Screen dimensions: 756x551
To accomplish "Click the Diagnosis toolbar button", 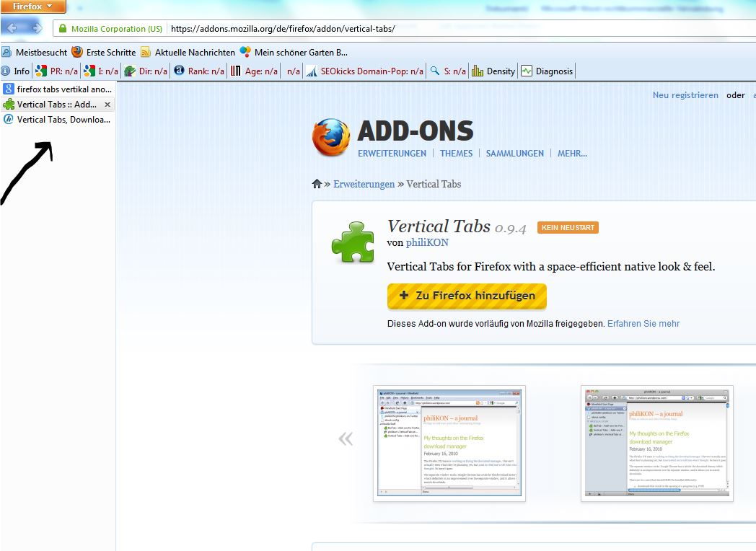I will [547, 71].
